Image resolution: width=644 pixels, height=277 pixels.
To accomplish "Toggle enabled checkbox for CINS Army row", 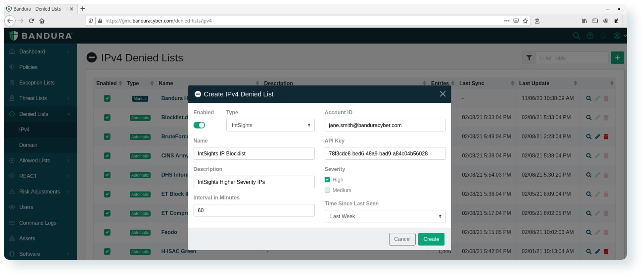I will (107, 156).
